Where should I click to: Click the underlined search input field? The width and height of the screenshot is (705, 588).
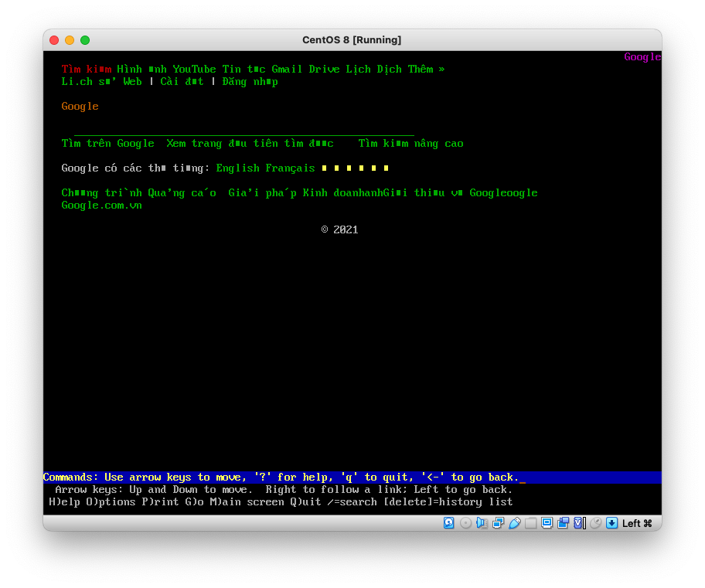(x=244, y=131)
